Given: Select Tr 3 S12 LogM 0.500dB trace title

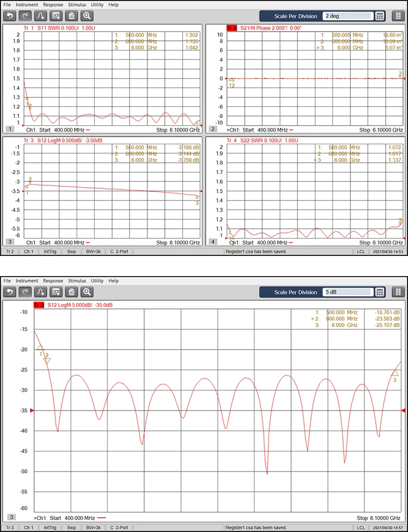Looking at the screenshot, I should [x=63, y=140].
